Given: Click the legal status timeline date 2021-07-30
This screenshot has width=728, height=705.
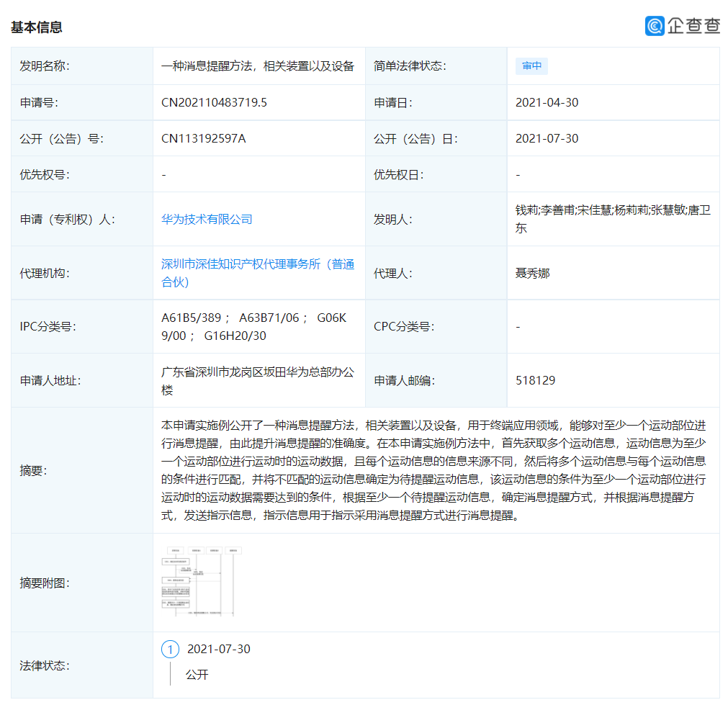Looking at the screenshot, I should (x=219, y=649).
